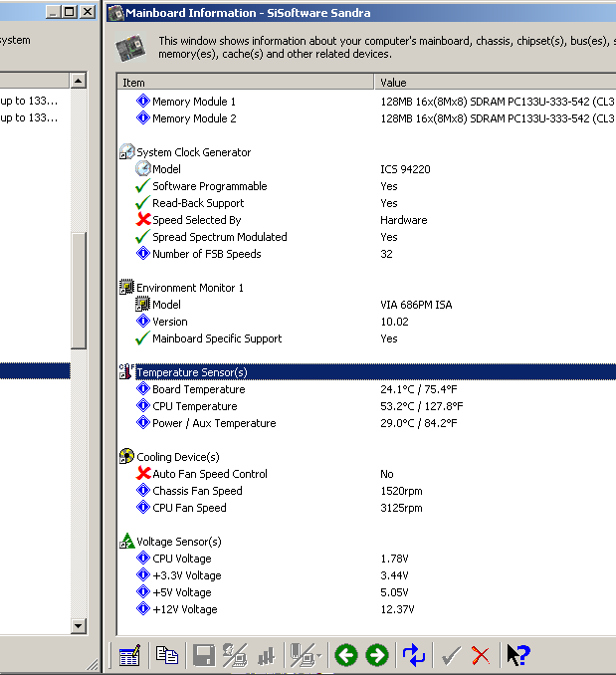Click the VIA 686PM ISA value

click(x=416, y=305)
